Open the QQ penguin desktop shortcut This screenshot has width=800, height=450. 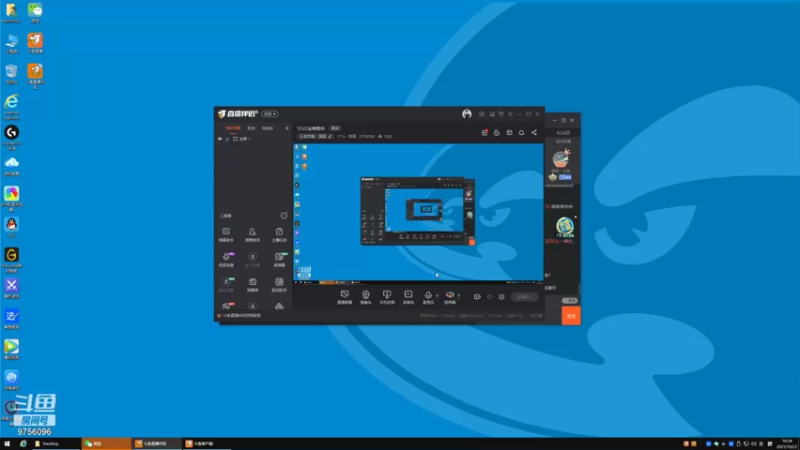(x=11, y=227)
